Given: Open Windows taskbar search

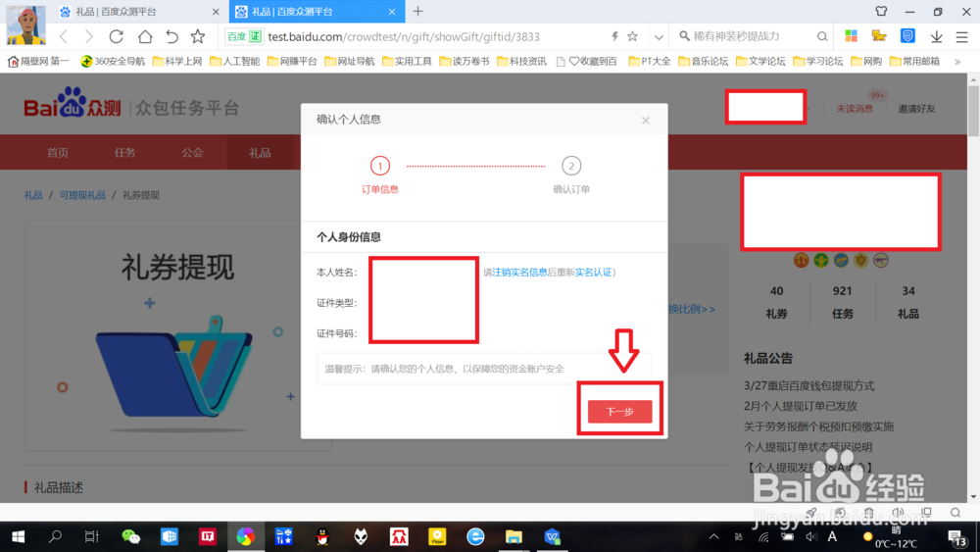Looking at the screenshot, I should click(55, 536).
